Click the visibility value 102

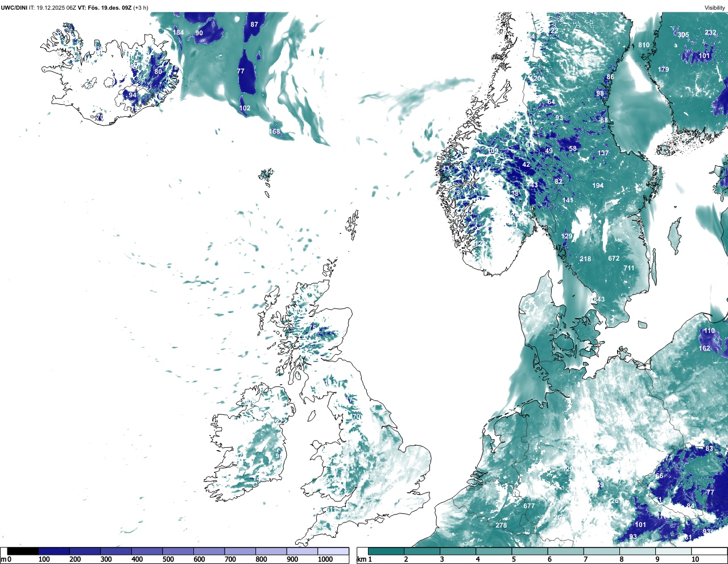[245, 108]
